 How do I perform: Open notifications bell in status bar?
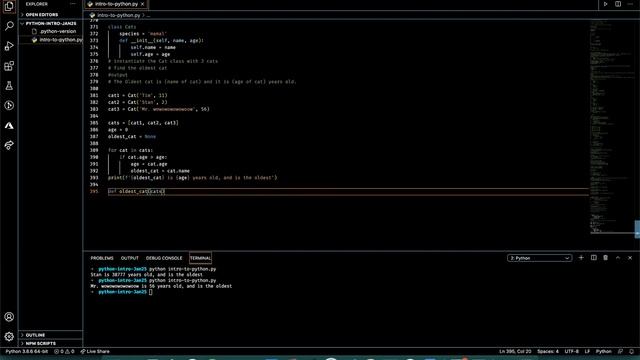(x=631, y=351)
